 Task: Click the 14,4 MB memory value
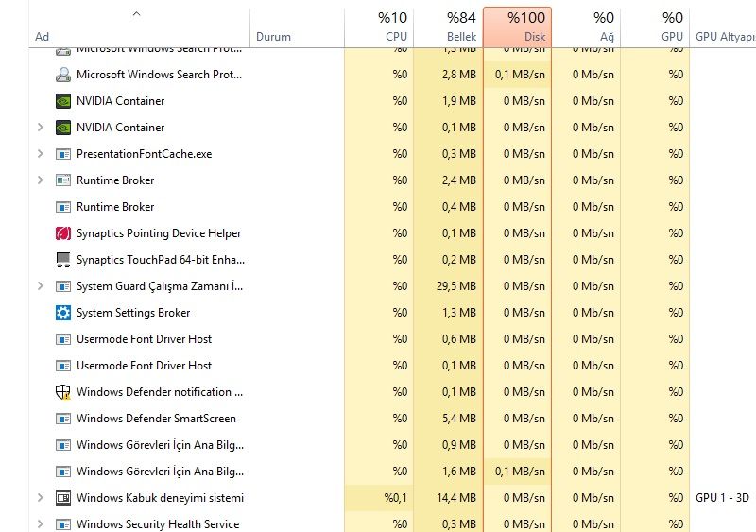(456, 498)
